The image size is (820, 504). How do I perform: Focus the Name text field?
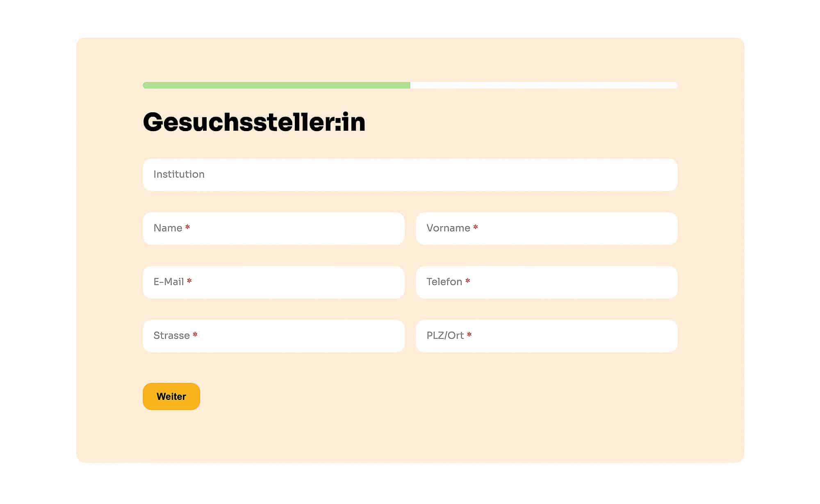(x=273, y=228)
